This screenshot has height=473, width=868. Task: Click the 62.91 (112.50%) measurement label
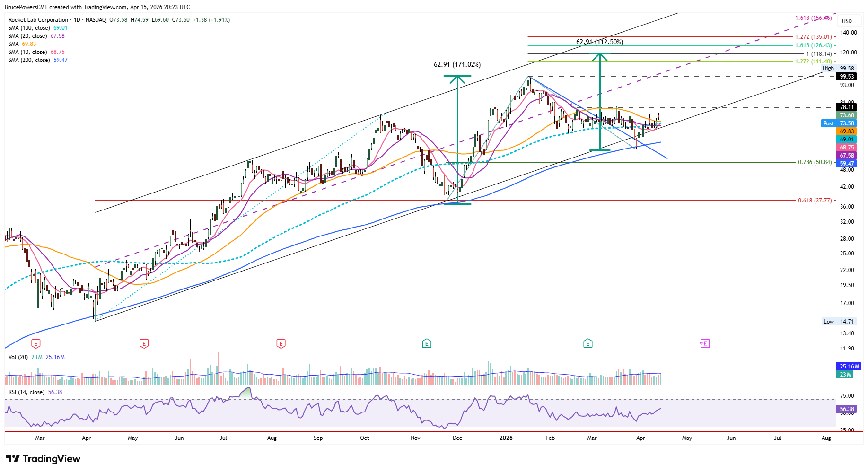coord(599,42)
